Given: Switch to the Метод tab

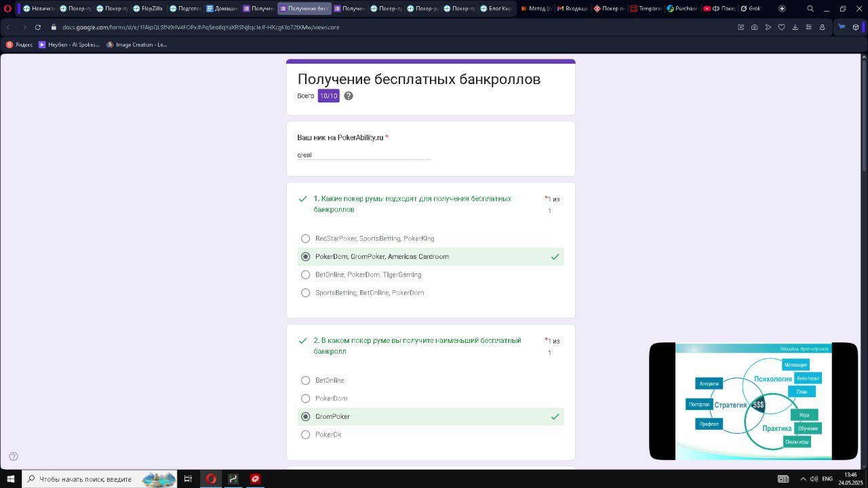Looking at the screenshot, I should pos(536,9).
